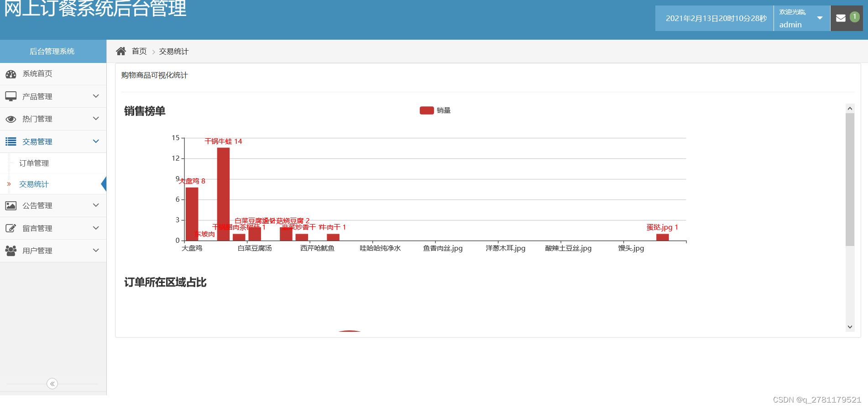The image size is (868, 408).
Task: Click the users icon beside 用户管理
Action: point(11,251)
